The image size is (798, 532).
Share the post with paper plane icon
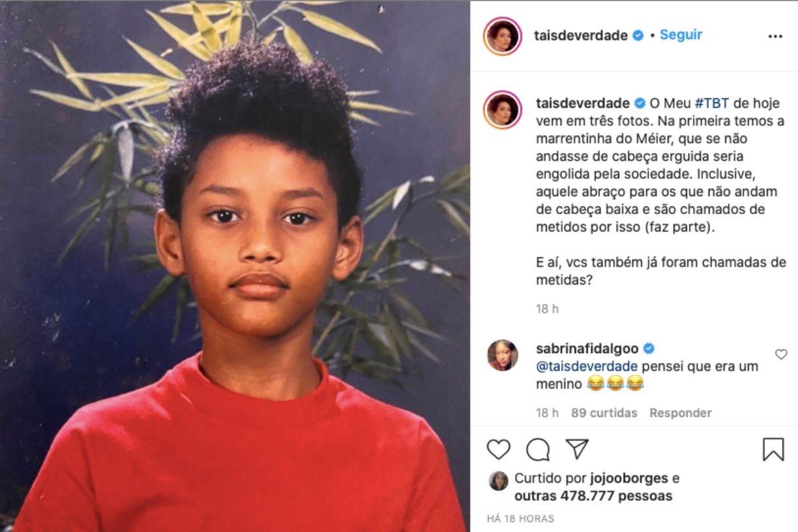577,449
